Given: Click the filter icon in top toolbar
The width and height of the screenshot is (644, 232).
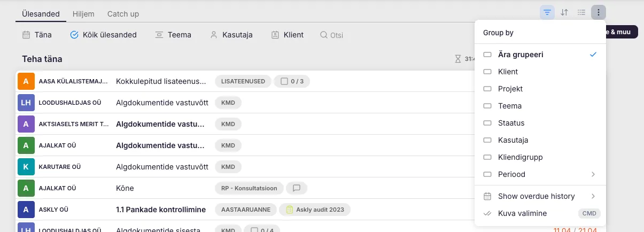Looking at the screenshot, I should (547, 12).
